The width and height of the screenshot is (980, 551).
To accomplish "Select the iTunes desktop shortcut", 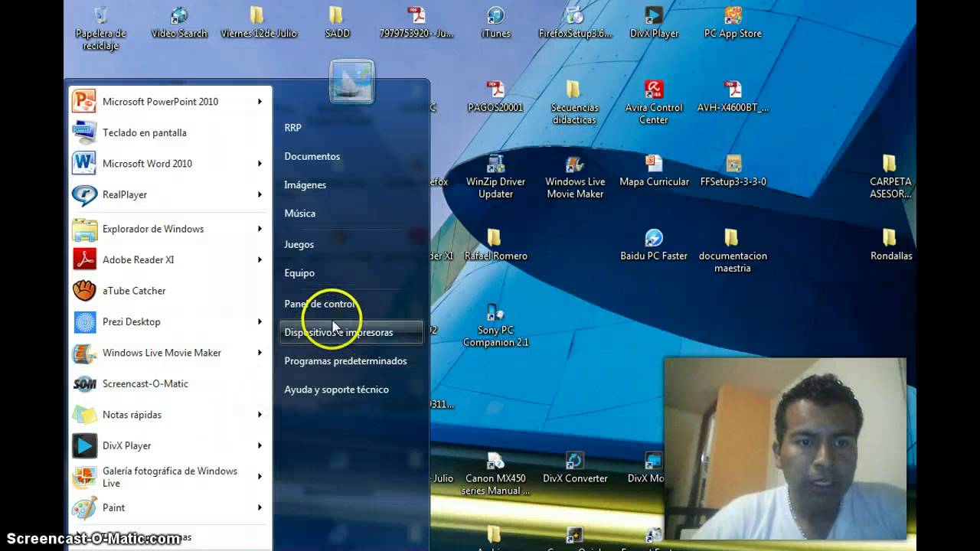I will pos(495,22).
